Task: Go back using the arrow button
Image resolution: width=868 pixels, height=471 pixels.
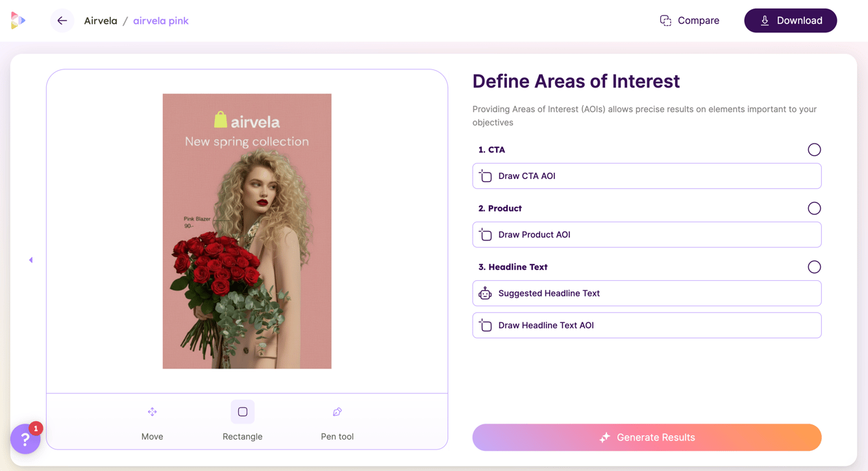Action: tap(62, 21)
